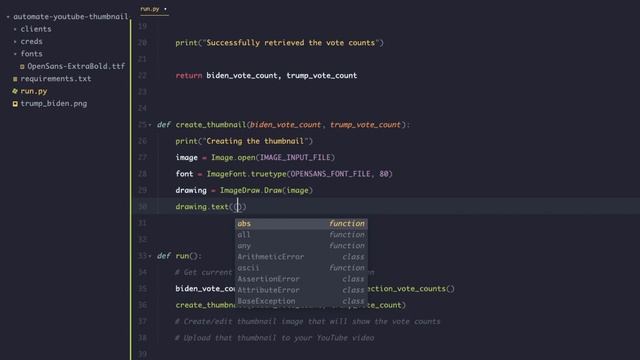The width and height of the screenshot is (640, 360).
Task: Click 'Image.open' on line 27
Action: tap(233, 158)
